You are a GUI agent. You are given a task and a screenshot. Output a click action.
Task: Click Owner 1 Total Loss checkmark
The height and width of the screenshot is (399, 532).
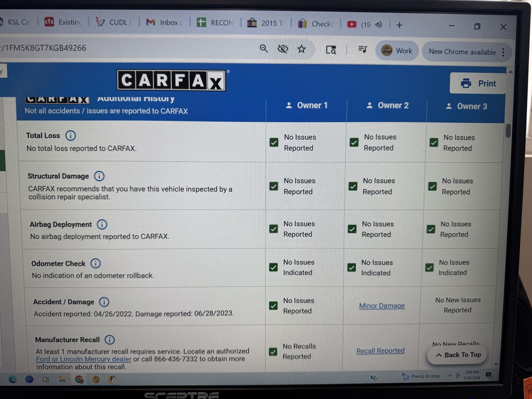pyautogui.click(x=274, y=143)
